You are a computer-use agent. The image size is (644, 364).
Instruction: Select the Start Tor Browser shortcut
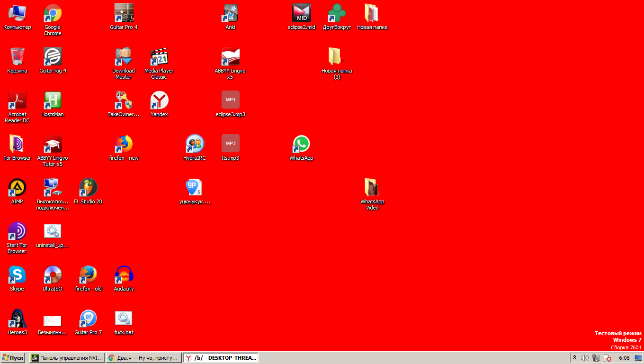[x=17, y=231]
